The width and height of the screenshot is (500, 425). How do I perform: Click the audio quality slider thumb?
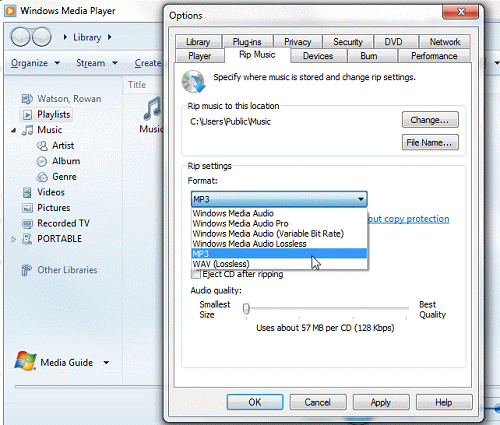(x=246, y=309)
